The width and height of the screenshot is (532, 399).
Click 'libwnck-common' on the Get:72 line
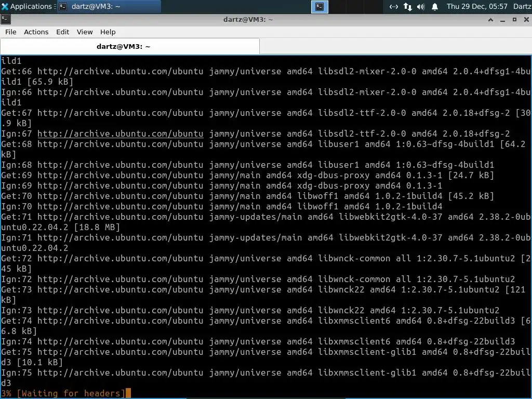coord(354,259)
